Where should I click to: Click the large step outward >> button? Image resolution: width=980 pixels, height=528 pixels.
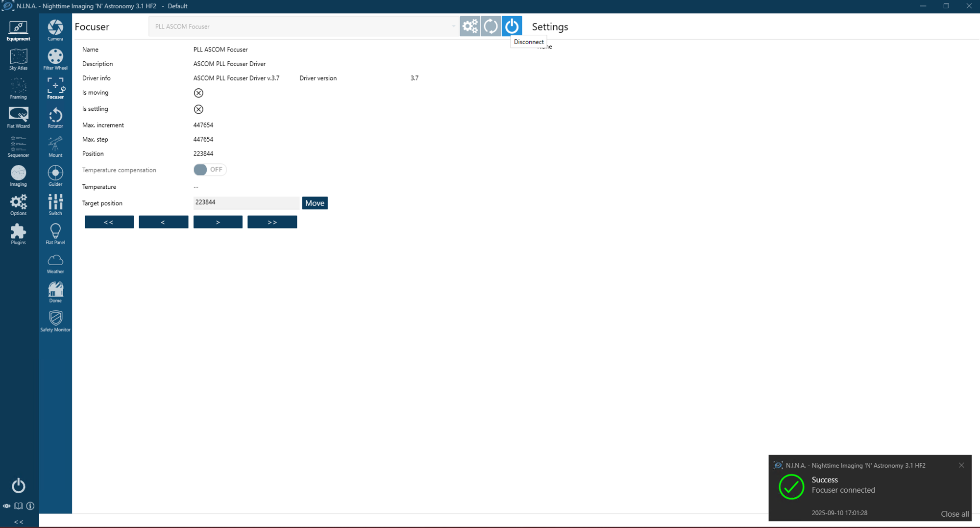point(272,222)
